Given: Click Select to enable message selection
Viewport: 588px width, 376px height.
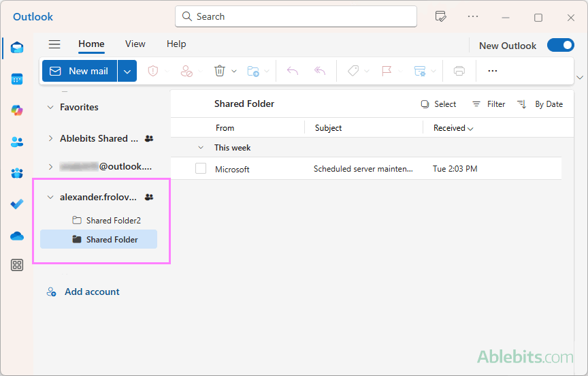Looking at the screenshot, I should 438,104.
